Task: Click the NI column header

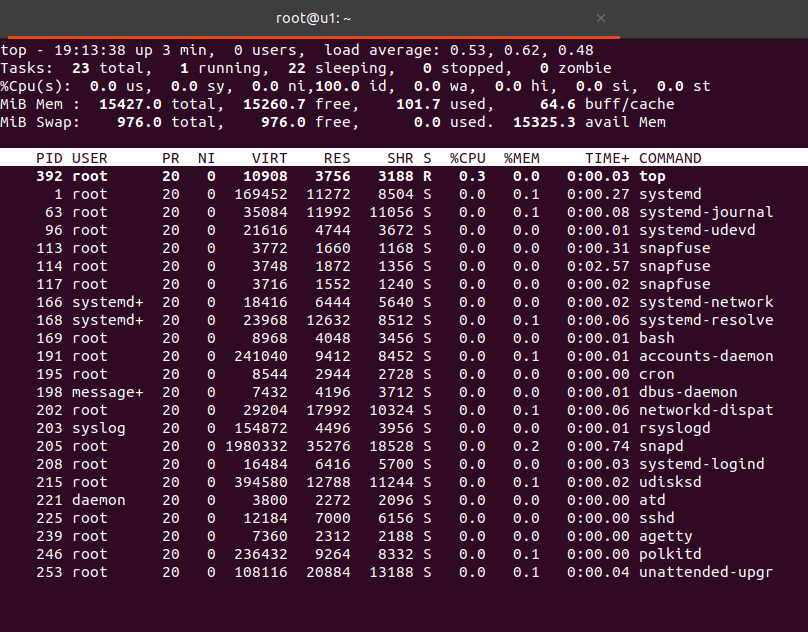Action: click(207, 158)
